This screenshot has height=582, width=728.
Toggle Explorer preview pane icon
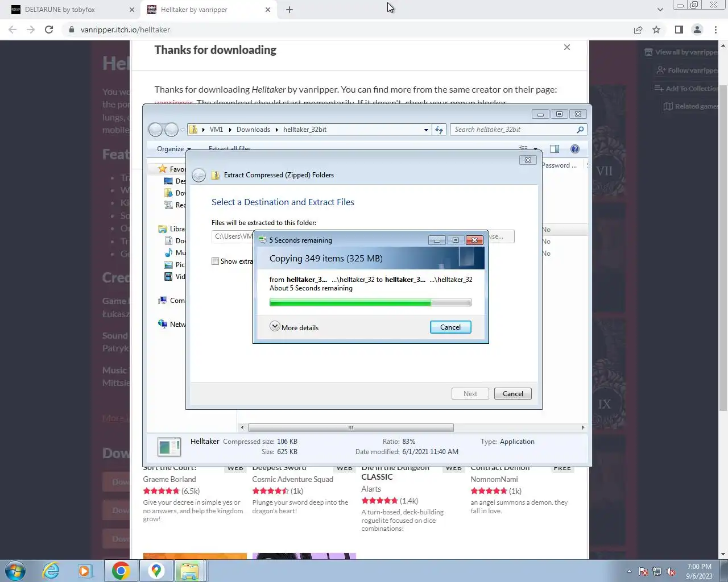555,149
